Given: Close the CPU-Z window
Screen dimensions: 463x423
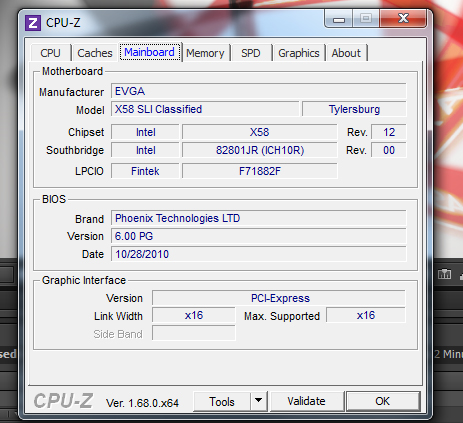Looking at the screenshot, I should 403,18.
